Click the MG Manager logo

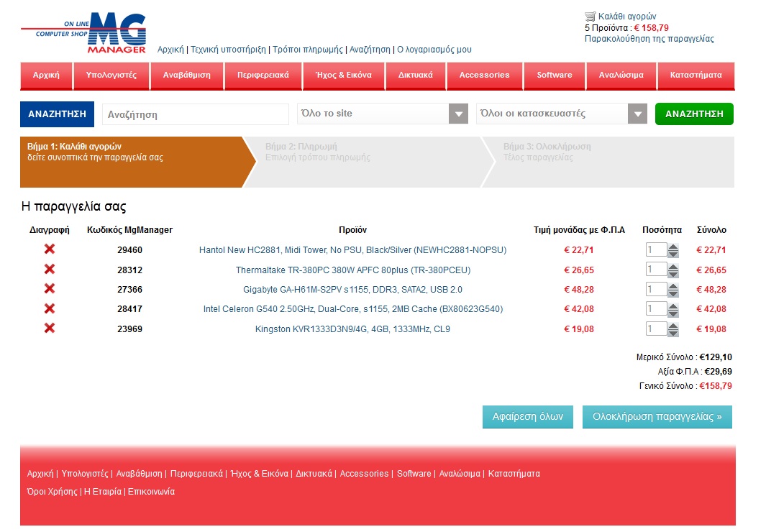83,33
